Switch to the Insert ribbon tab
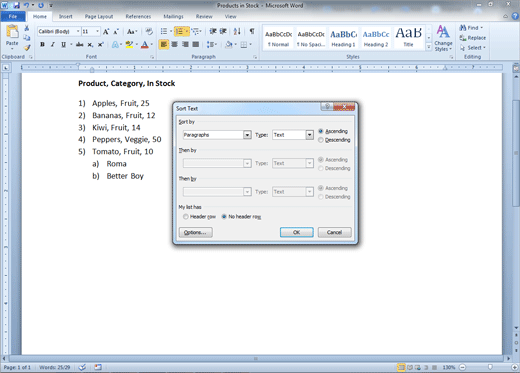Image resolution: width=520 pixels, height=373 pixels. point(65,16)
